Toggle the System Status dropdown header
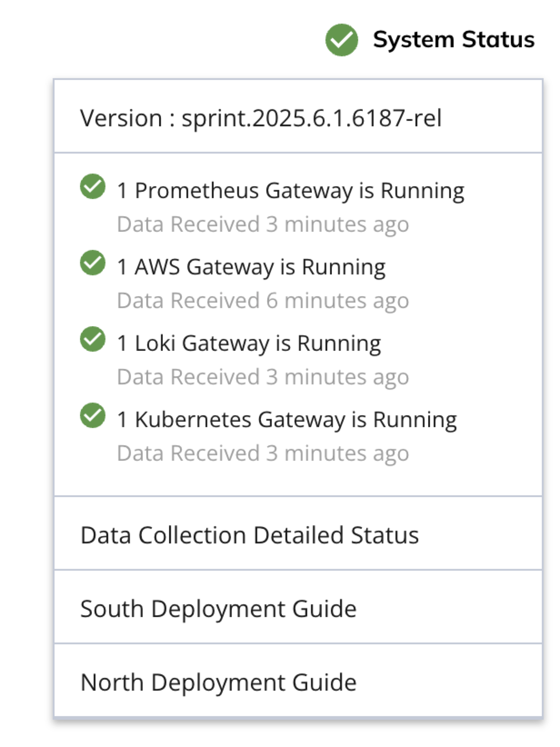The image size is (560, 747). 430,40
